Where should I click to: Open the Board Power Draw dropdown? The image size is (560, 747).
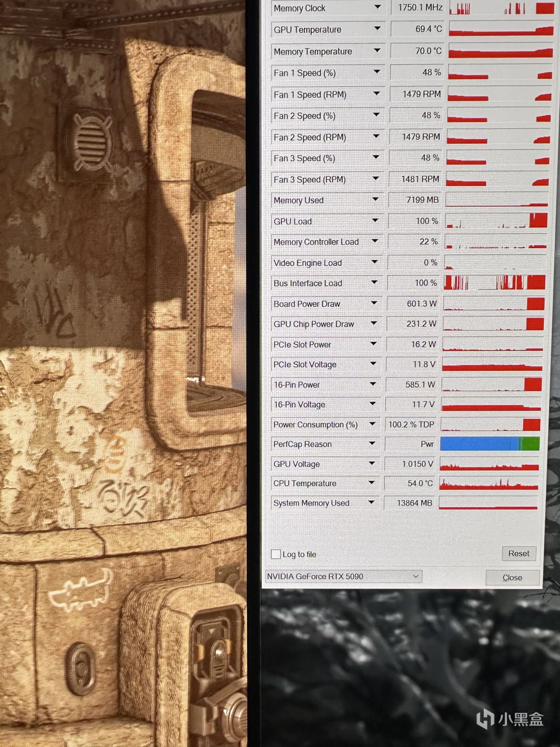[x=374, y=303]
